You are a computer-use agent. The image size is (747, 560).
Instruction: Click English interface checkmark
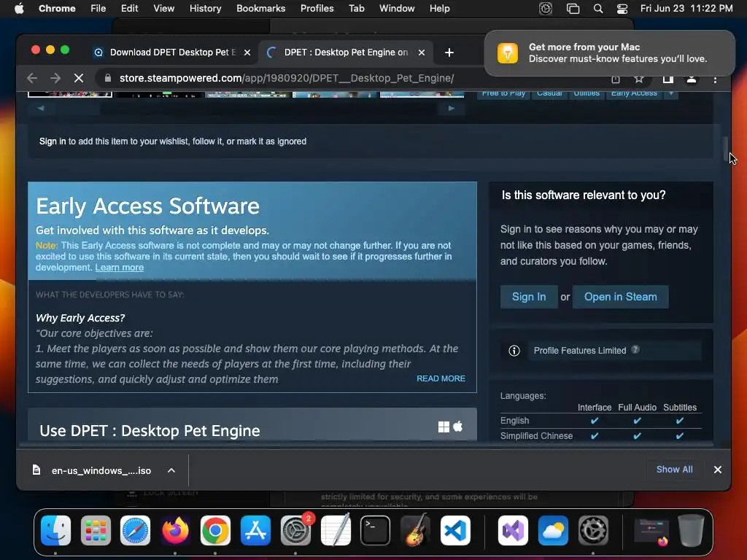pos(594,421)
